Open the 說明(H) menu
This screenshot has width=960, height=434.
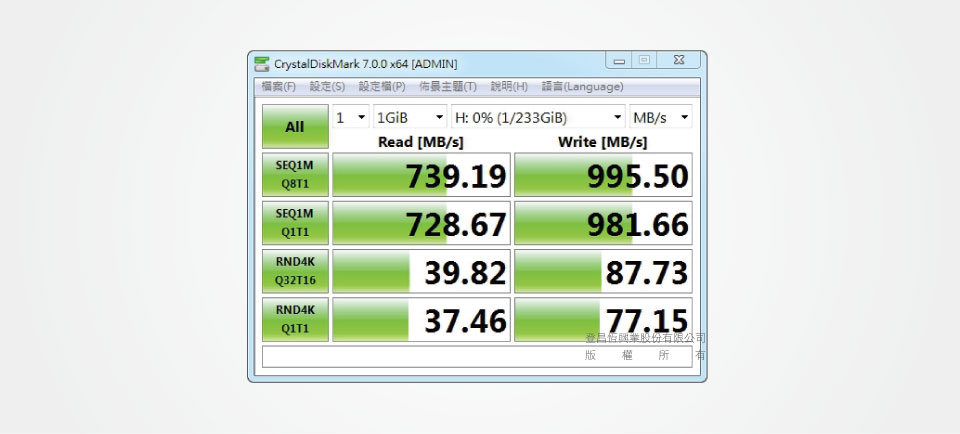pyautogui.click(x=509, y=87)
